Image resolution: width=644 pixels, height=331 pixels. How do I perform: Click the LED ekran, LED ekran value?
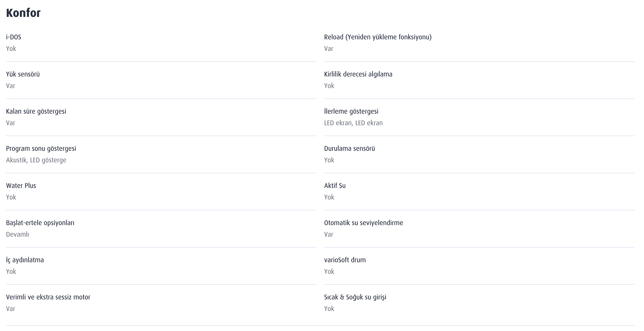(353, 123)
